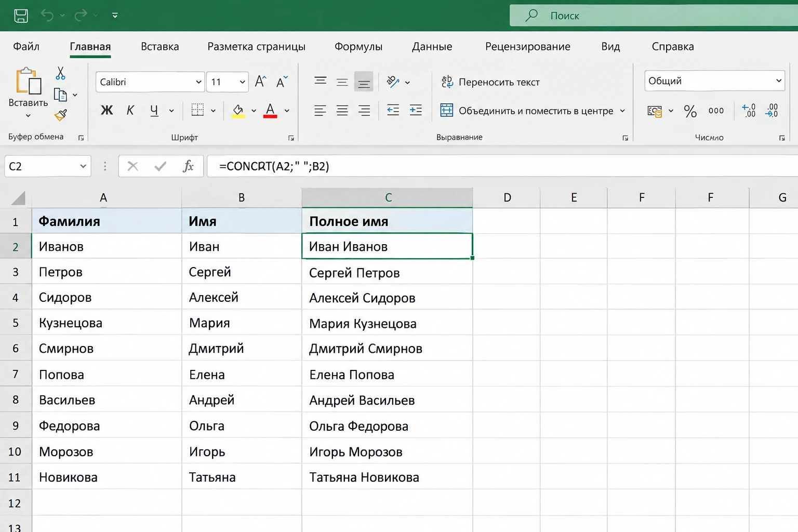Cancel formula entry with X button
798x532 pixels.
pos(133,166)
